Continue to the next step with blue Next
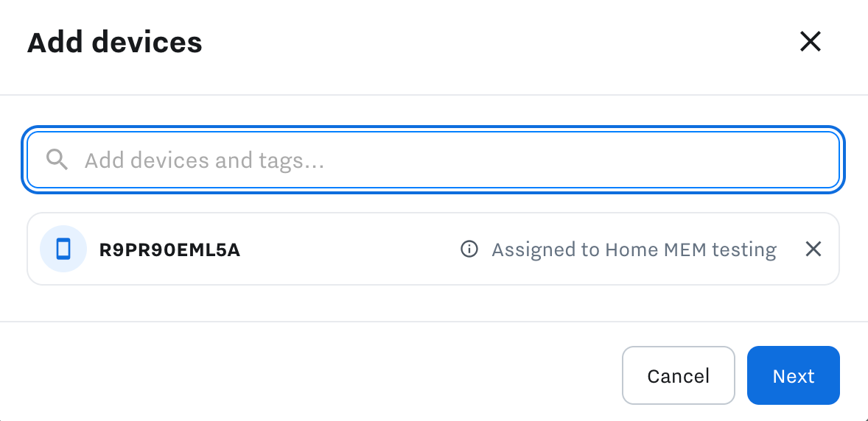The height and width of the screenshot is (421, 868). [793, 375]
